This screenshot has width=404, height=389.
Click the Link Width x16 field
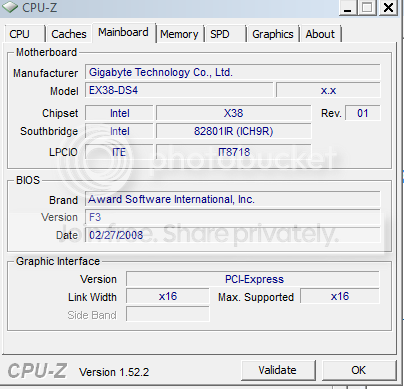click(168, 296)
